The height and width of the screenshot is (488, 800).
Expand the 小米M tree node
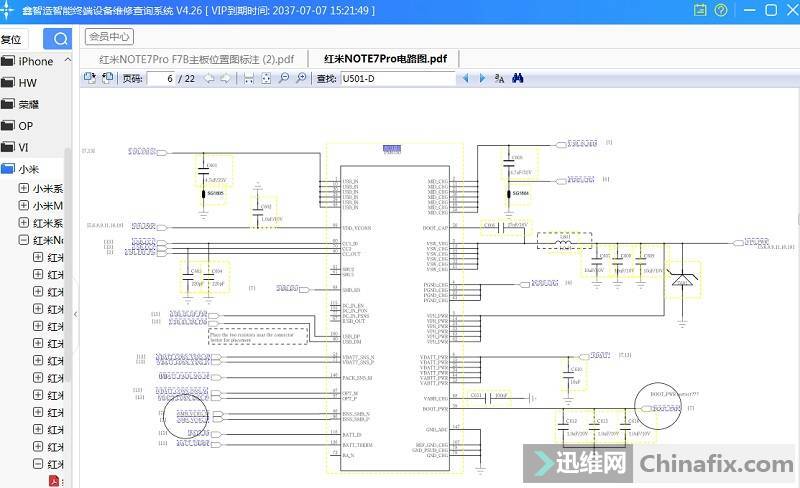tap(24, 205)
